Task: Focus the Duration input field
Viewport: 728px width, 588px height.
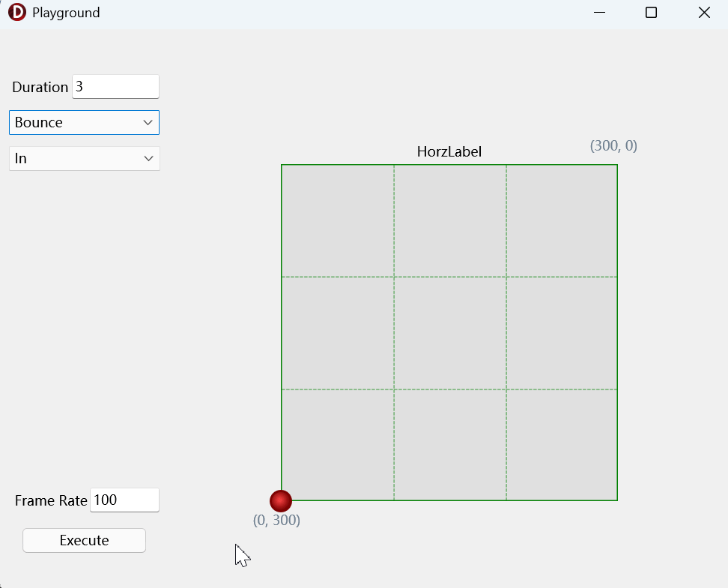Action: tap(115, 86)
